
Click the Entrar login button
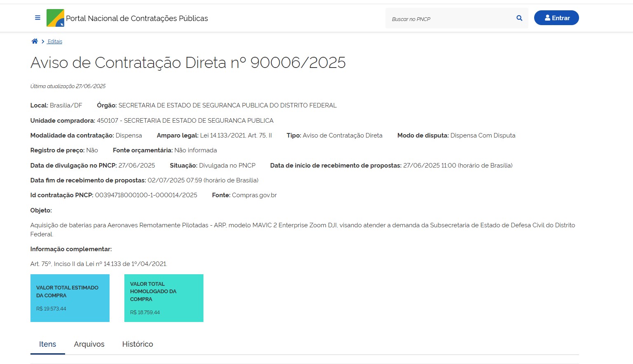pyautogui.click(x=556, y=18)
